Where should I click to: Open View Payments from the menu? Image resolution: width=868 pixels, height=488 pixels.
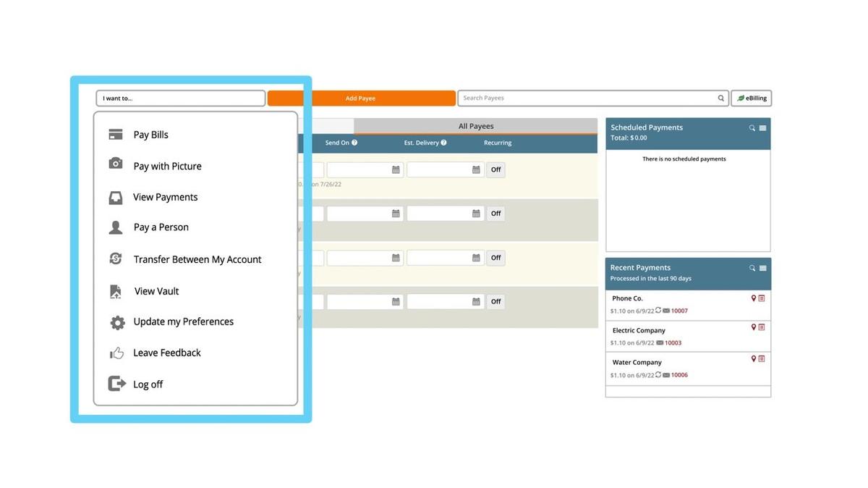pyautogui.click(x=165, y=197)
